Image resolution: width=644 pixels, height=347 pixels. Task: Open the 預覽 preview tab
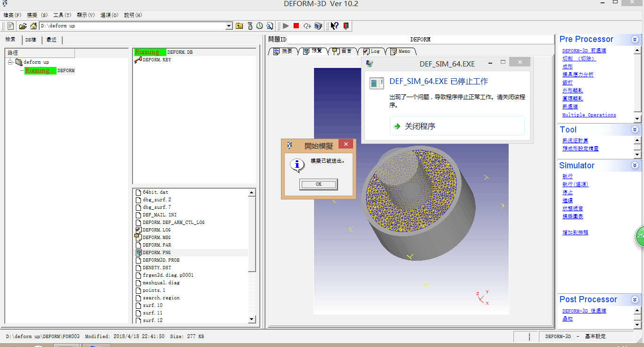click(313, 50)
